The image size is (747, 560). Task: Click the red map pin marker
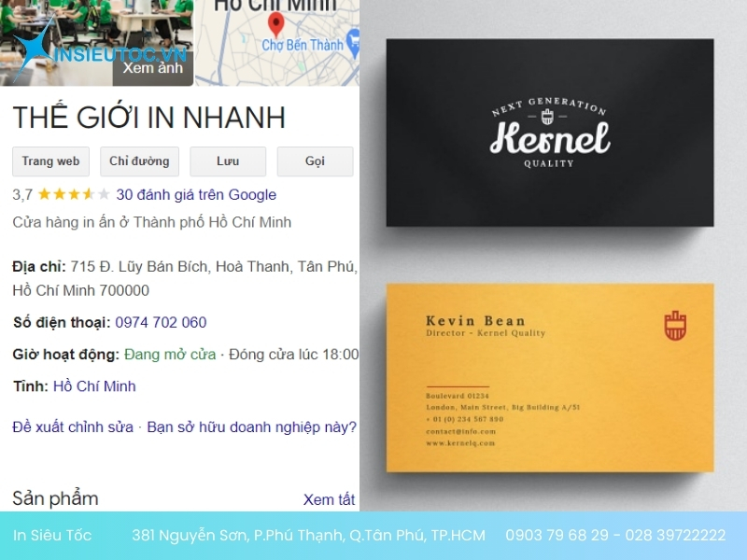(x=275, y=24)
